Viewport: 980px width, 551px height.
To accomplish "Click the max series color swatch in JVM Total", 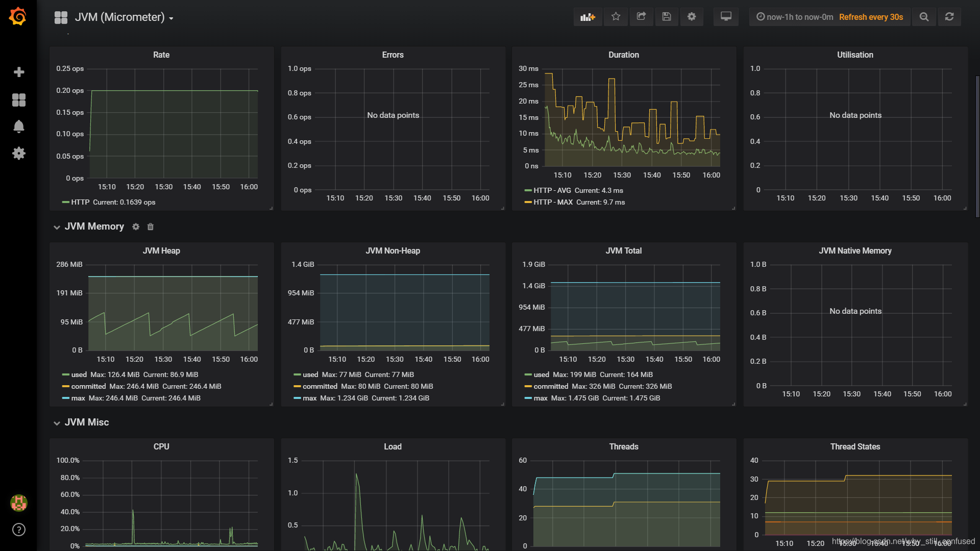I will point(528,398).
